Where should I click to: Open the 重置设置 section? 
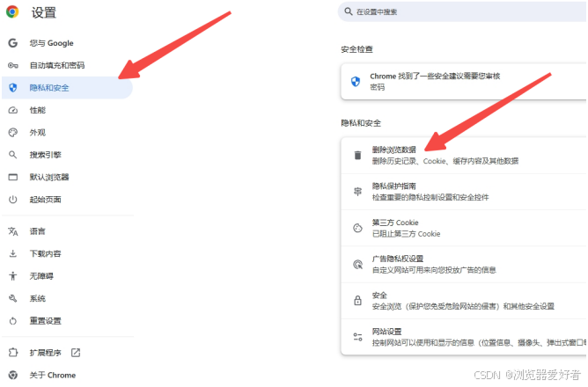tap(68, 321)
